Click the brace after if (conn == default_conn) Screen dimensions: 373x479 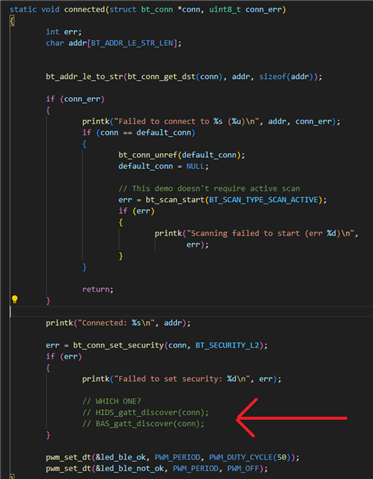[x=84, y=144]
